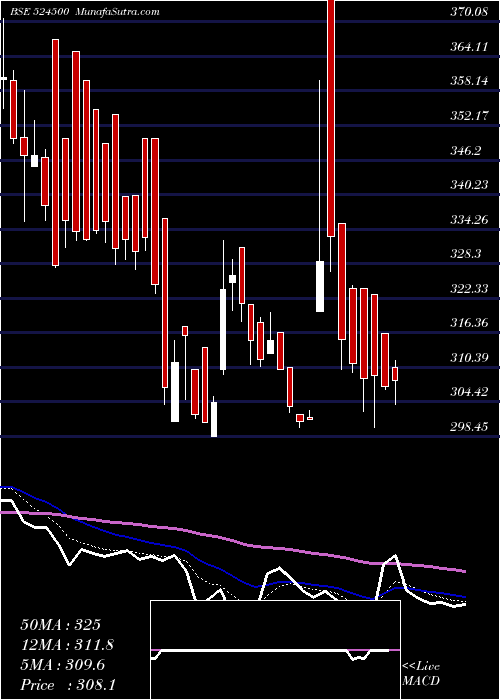Viewport: 500px width, 700px height.
Task: Click inside the MACD indicator box
Action: [275, 650]
